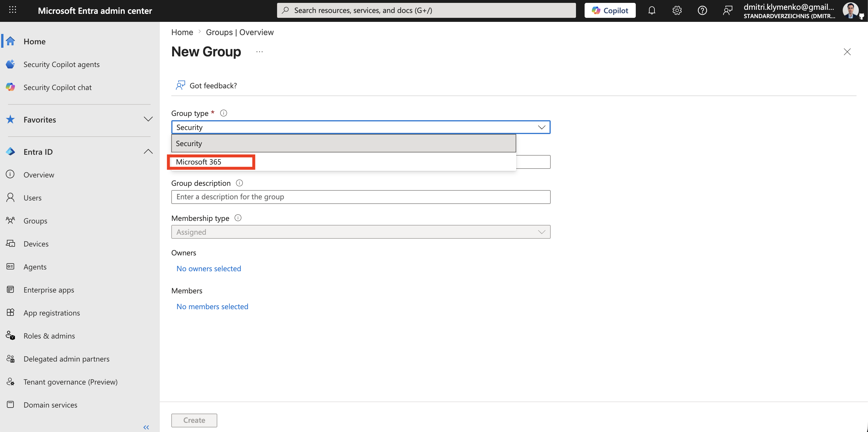Open the New Group more options ellipsis

(259, 52)
